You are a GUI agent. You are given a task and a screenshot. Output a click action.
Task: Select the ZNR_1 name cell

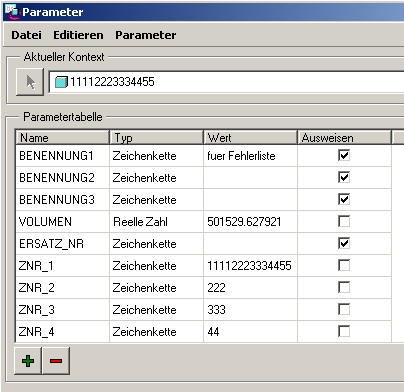point(62,266)
